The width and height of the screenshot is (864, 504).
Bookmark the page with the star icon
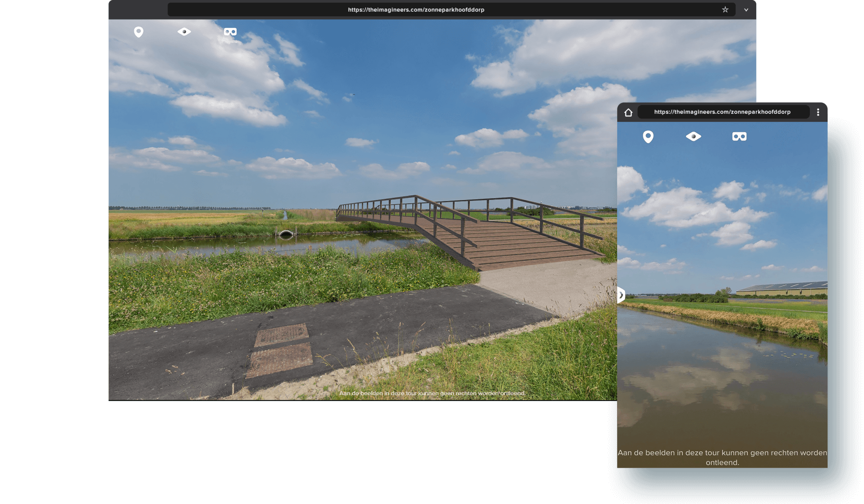coord(725,10)
